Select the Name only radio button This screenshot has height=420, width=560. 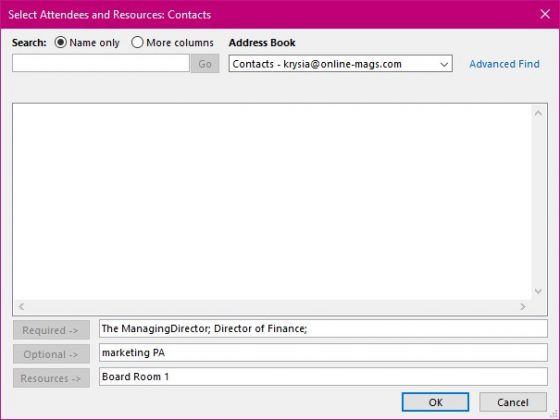coord(60,42)
